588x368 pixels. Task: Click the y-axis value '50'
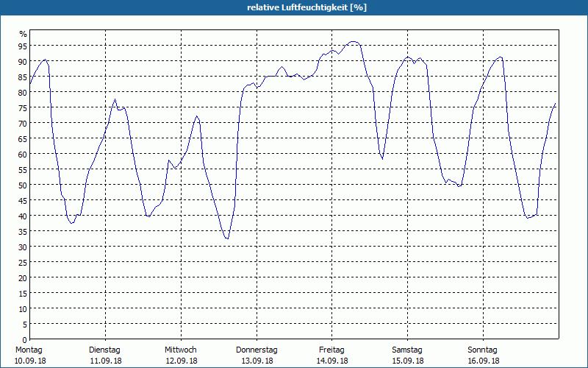pyautogui.click(x=23, y=185)
